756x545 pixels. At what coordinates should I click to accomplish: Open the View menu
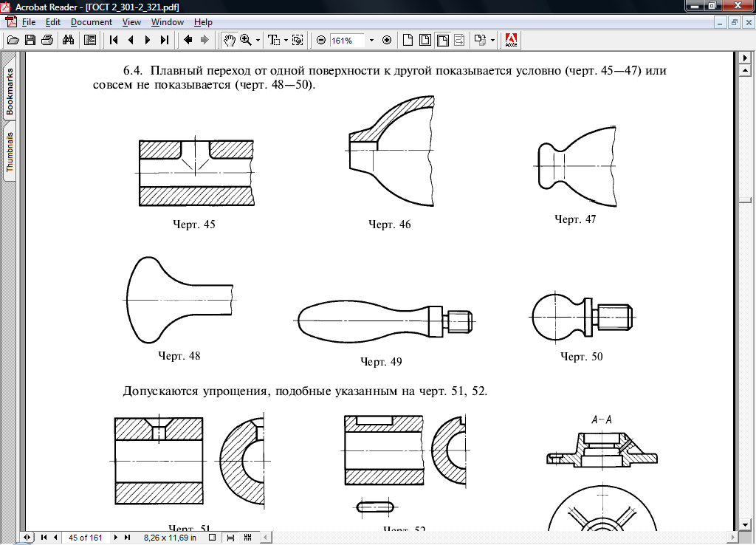131,22
